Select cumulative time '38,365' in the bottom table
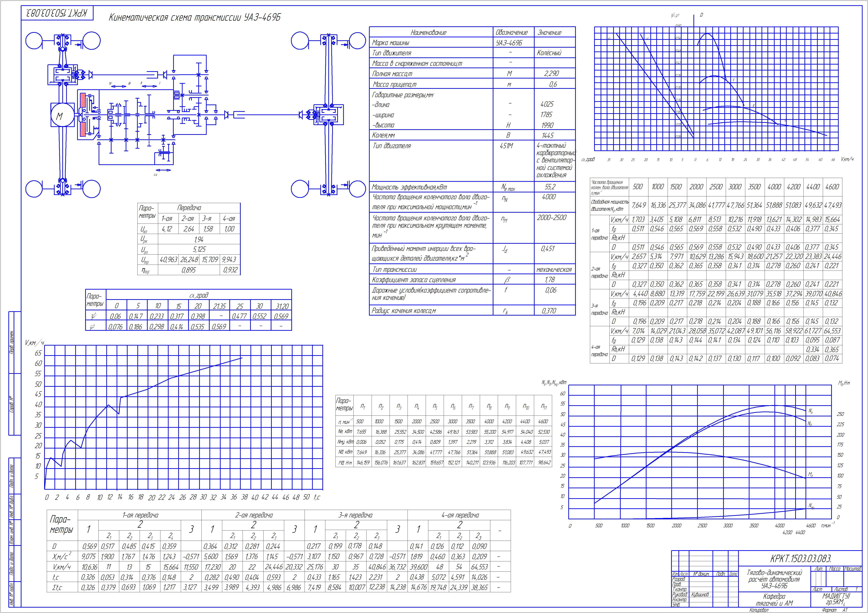868x613 pixels. [x=479, y=588]
